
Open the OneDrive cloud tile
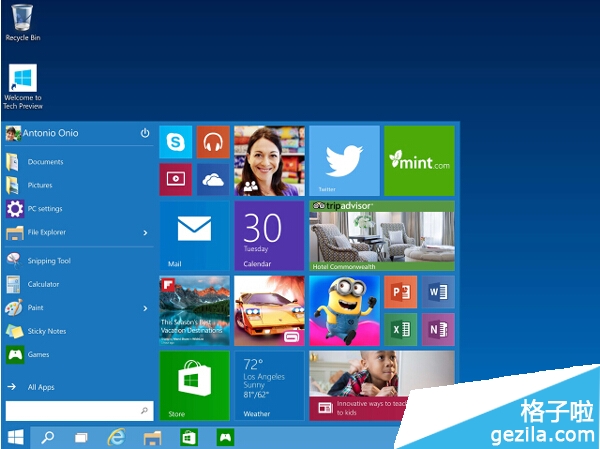pyautogui.click(x=213, y=180)
